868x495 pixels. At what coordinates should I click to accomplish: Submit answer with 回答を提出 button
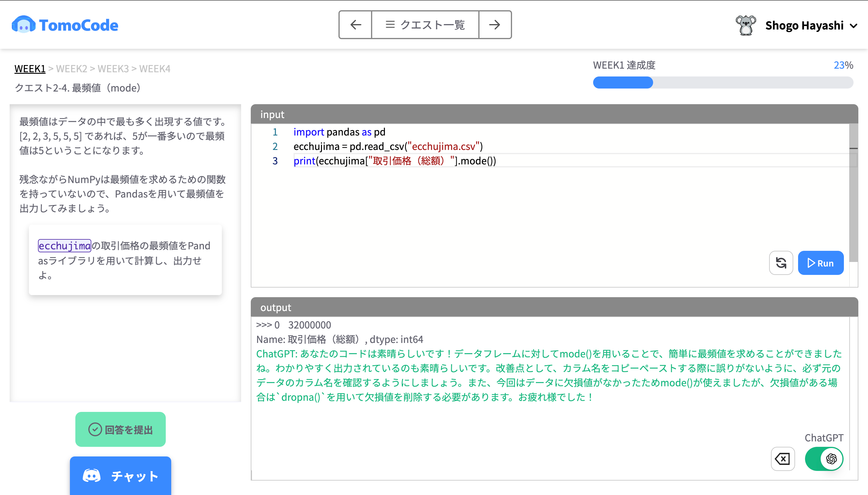121,429
